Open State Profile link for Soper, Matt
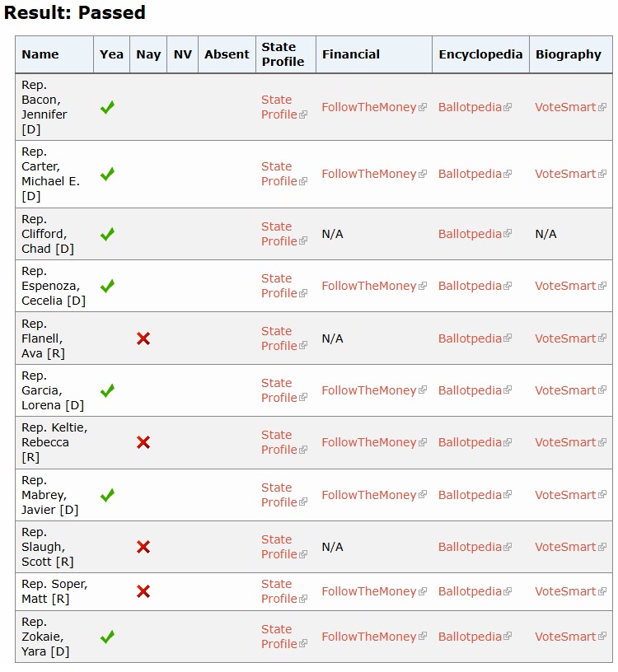 tap(284, 591)
